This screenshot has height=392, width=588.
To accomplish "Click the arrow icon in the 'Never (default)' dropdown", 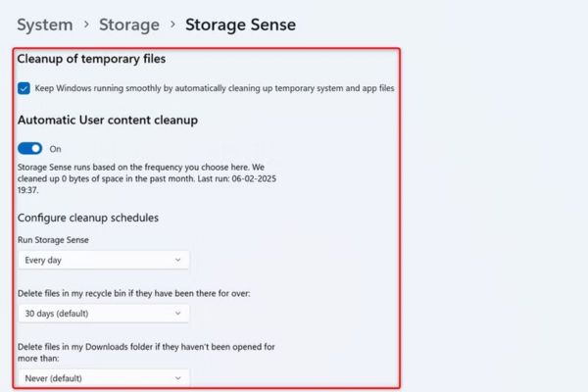I will point(177,377).
